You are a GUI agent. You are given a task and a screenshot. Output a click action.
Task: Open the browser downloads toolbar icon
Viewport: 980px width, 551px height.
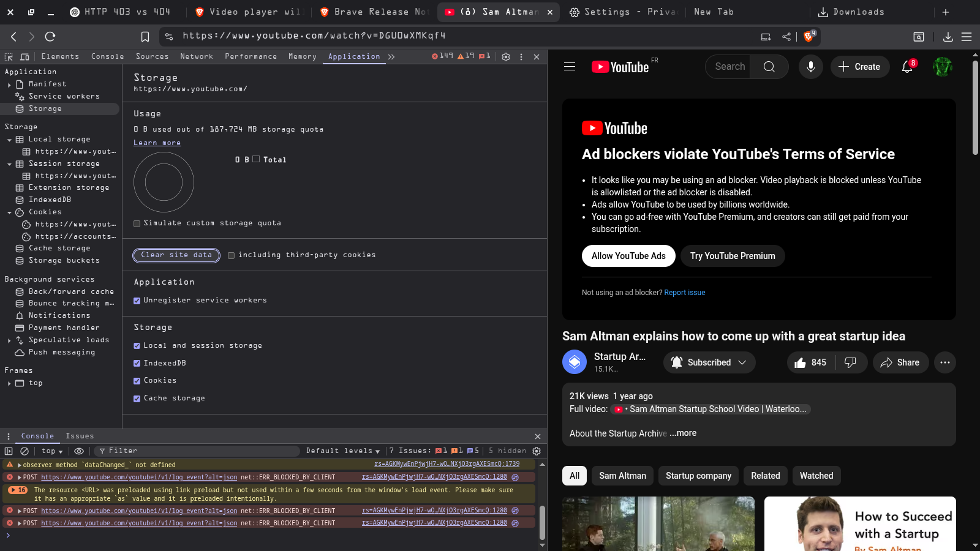(948, 37)
